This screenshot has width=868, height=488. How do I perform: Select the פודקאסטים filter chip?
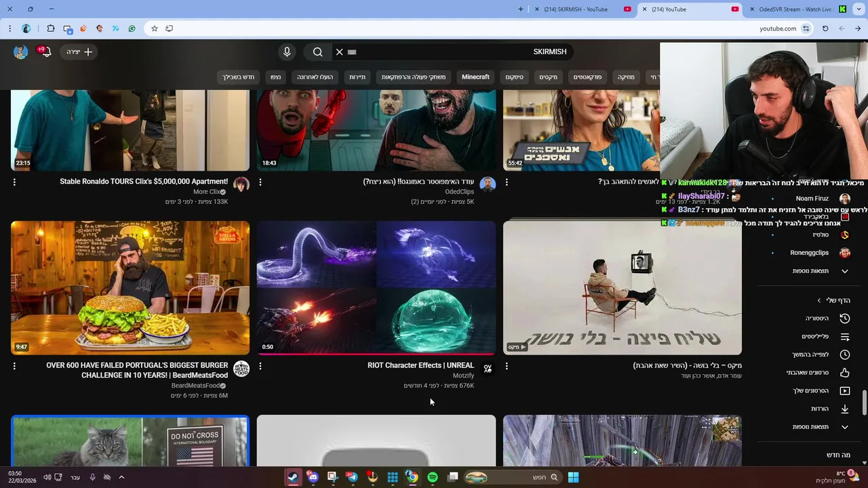587,77
